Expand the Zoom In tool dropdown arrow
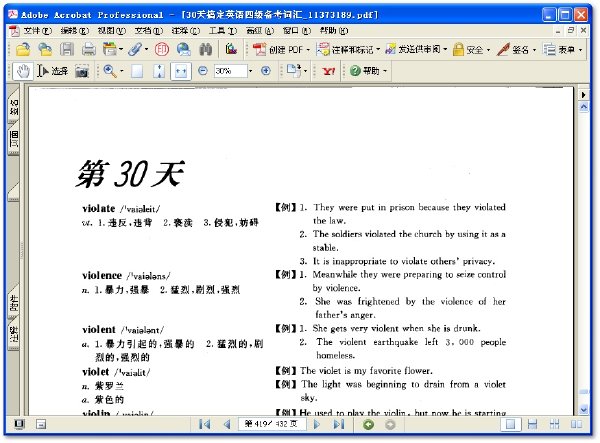The height and width of the screenshot is (443, 600). click(122, 71)
